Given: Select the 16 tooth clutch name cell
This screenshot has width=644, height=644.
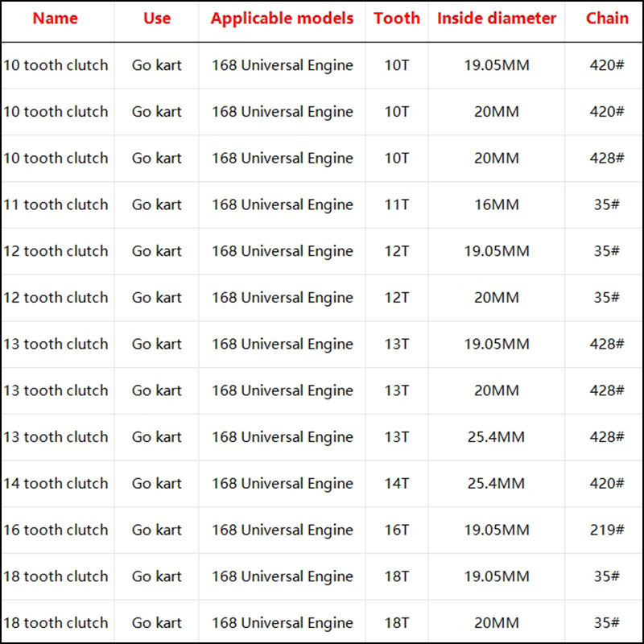Looking at the screenshot, I should [x=56, y=530].
